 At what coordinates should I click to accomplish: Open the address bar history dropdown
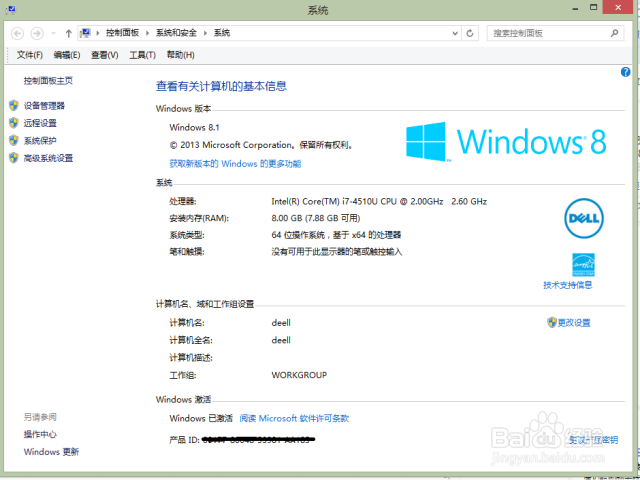(456, 33)
